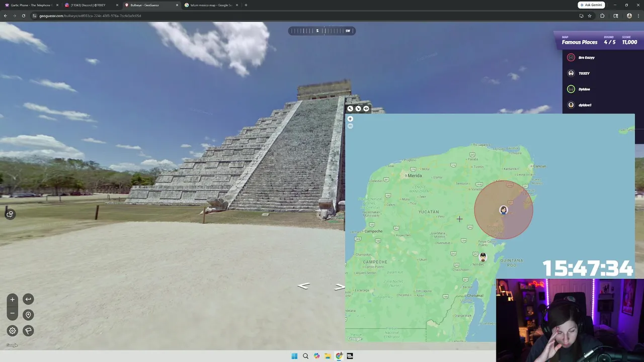Viewport: 644px width, 362px height.
Task: Open browser extensions puzzle icon
Action: 602,16
